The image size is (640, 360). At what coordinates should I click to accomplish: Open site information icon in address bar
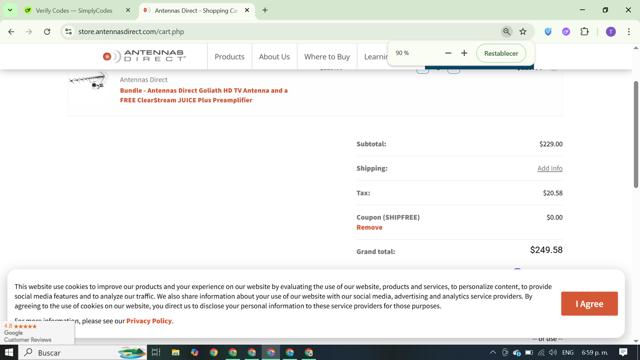[x=68, y=31]
